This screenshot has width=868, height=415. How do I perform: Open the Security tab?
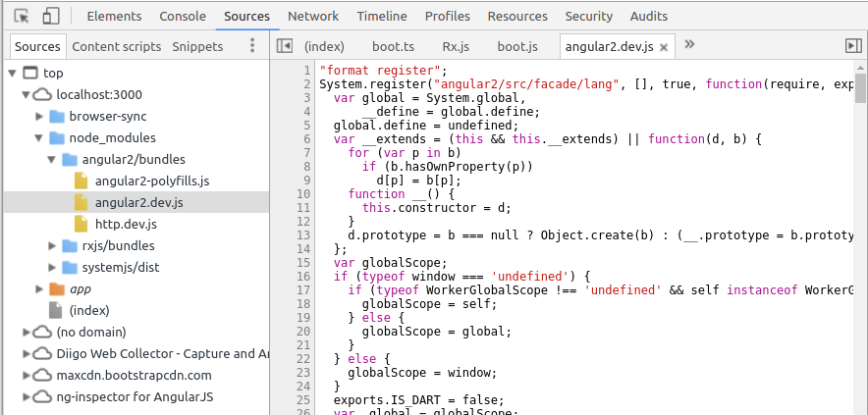point(588,17)
